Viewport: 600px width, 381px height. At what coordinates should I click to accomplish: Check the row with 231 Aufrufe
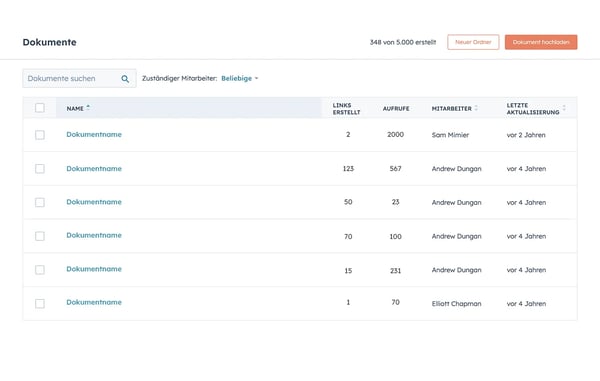coord(40,270)
